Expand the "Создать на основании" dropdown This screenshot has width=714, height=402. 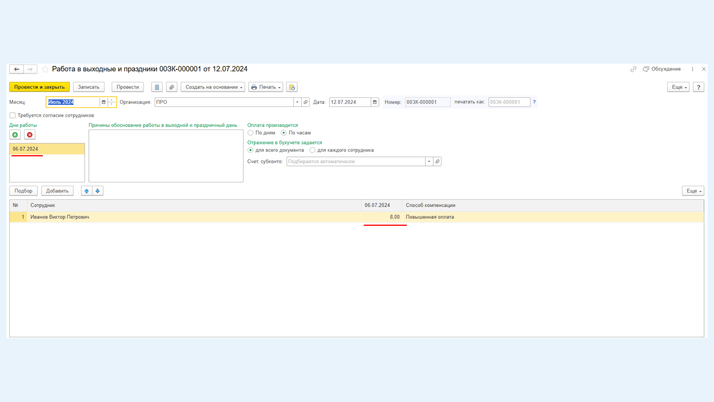point(213,87)
